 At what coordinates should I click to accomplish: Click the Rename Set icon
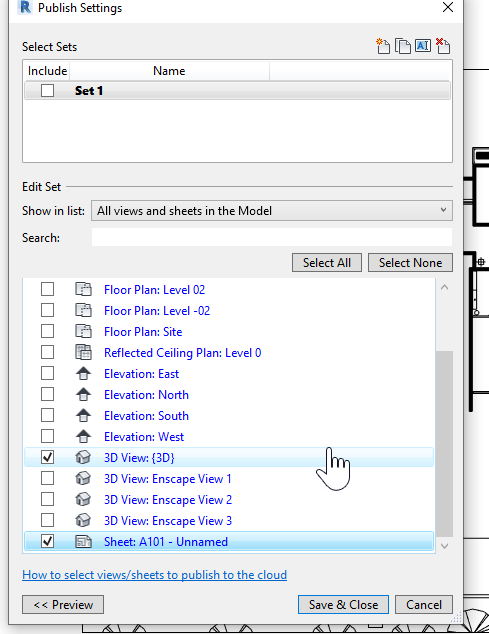tap(423, 46)
